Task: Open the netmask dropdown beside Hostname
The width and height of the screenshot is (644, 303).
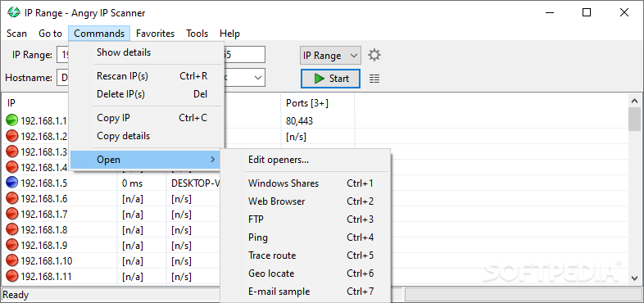Action: (258, 77)
